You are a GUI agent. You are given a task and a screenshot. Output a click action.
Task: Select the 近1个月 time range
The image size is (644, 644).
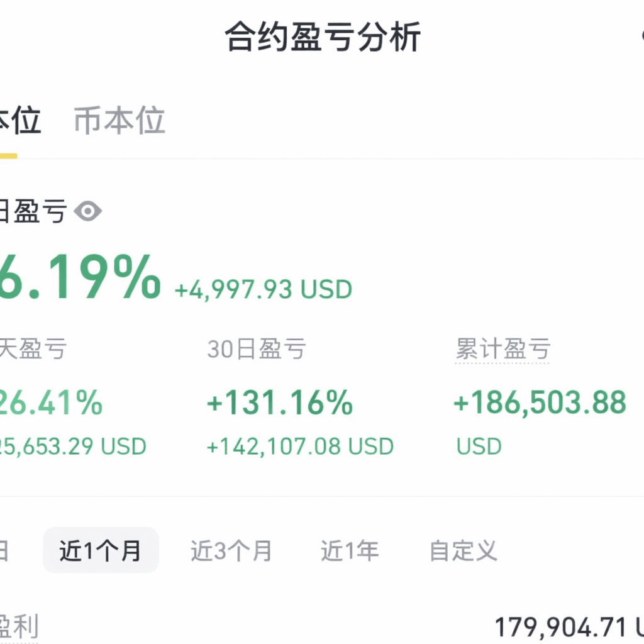pyautogui.click(x=101, y=550)
